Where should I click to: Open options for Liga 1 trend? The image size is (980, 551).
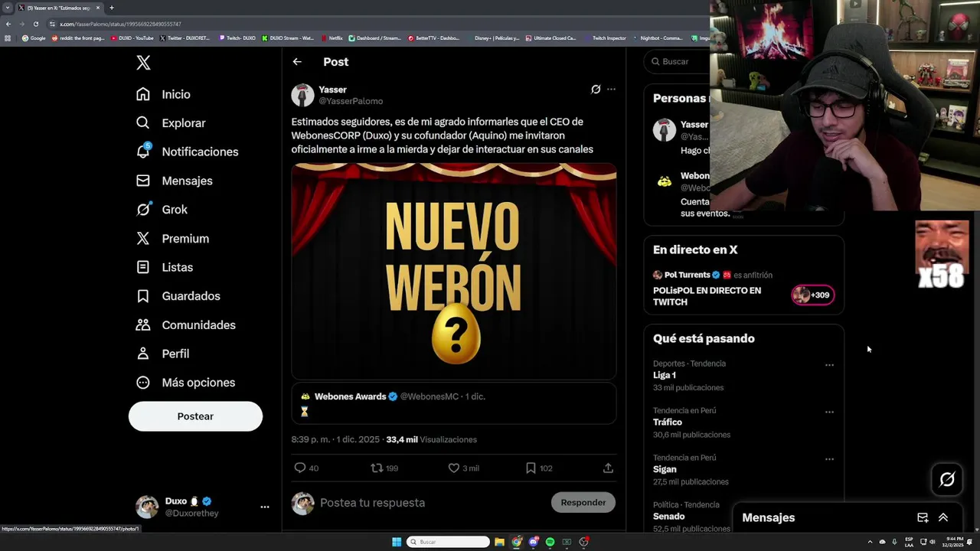click(x=829, y=365)
